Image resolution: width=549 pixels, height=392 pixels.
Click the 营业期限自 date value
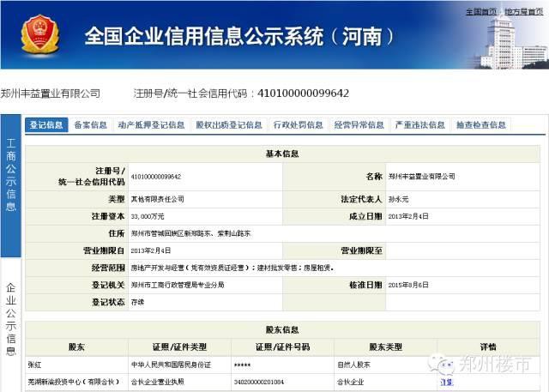pos(151,250)
